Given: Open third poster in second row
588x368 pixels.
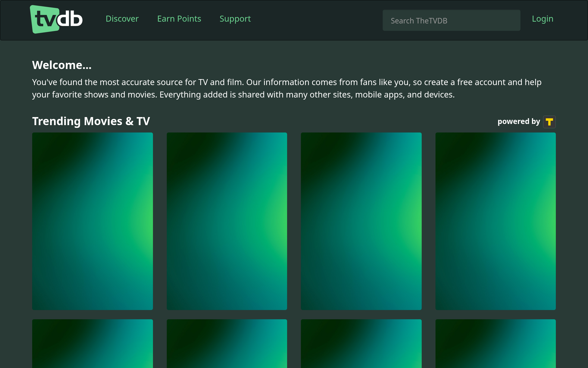Looking at the screenshot, I should tap(361, 343).
